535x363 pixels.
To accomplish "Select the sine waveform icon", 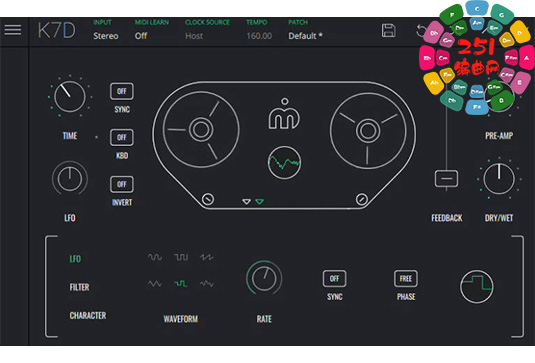I will 155,257.
